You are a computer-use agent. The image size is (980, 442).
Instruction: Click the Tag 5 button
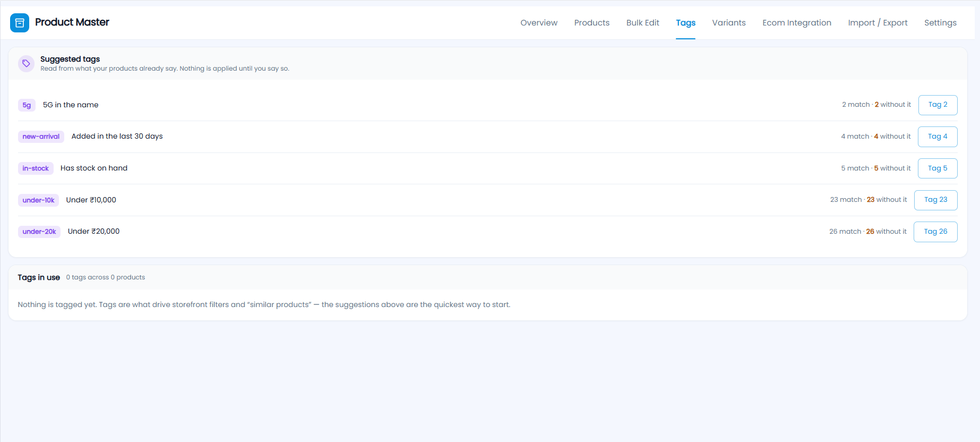tap(938, 168)
